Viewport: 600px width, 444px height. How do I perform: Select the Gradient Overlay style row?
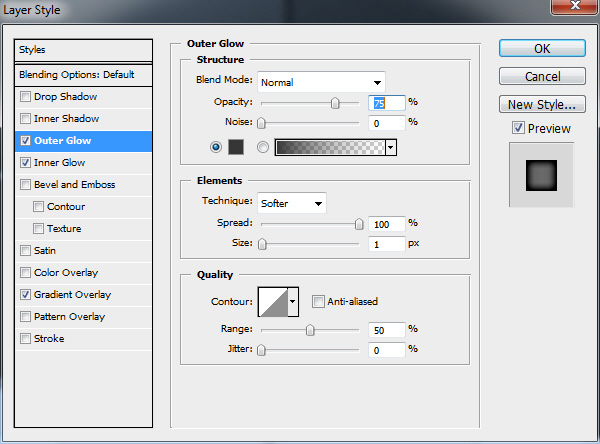pos(83,295)
